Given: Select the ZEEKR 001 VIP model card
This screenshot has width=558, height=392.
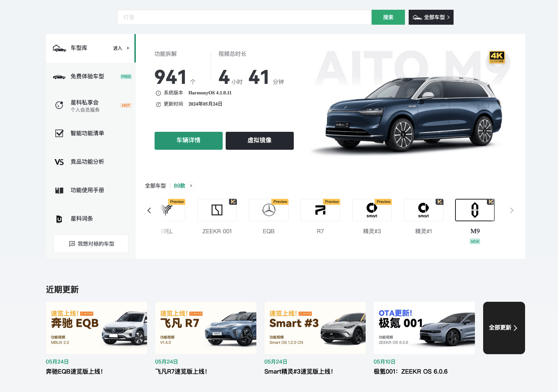Looking at the screenshot, I should pyautogui.click(x=217, y=210).
